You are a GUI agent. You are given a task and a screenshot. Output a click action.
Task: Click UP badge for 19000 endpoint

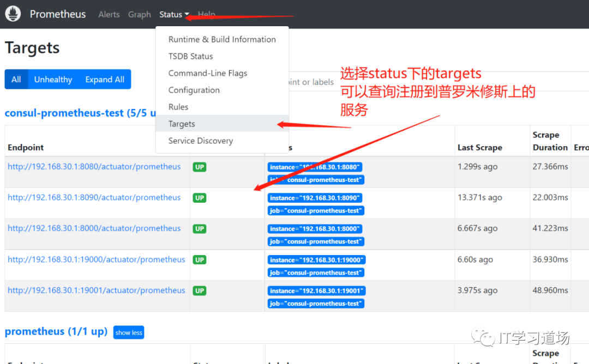click(200, 260)
